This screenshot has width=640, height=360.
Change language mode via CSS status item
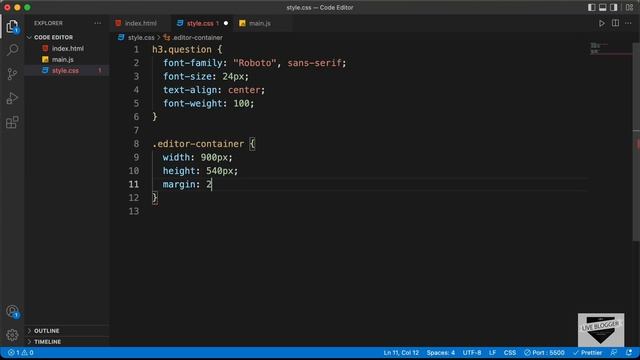(x=509, y=353)
